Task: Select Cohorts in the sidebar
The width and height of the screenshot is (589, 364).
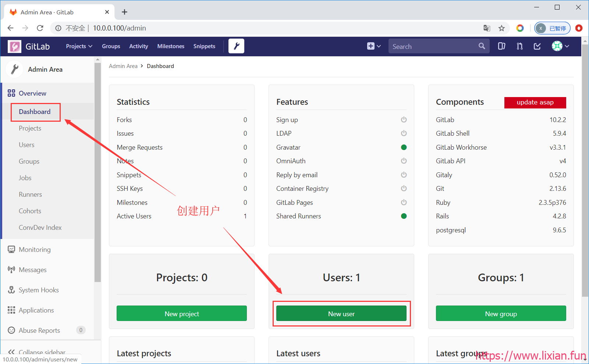Action: coord(30,211)
